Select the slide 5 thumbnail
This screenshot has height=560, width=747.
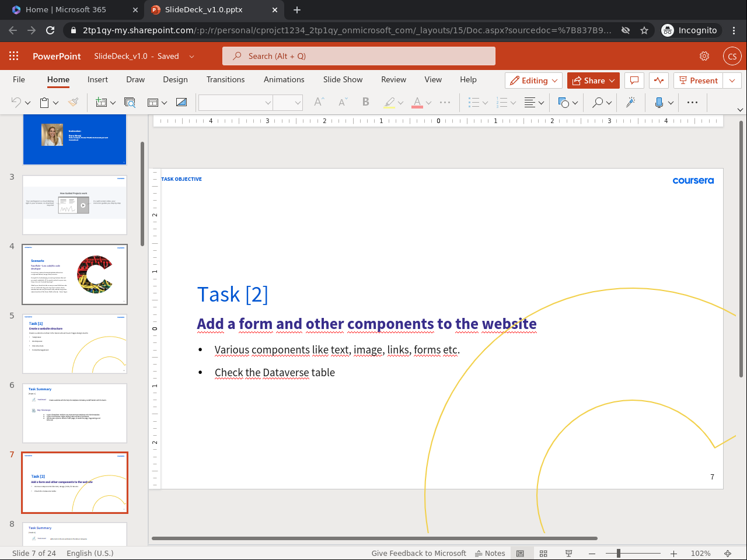75,344
